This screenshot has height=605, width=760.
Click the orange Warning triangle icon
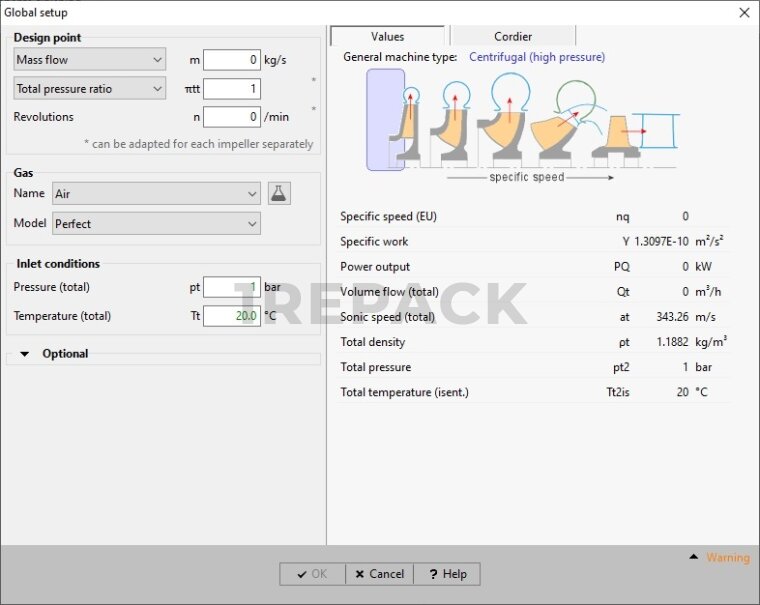coord(693,557)
